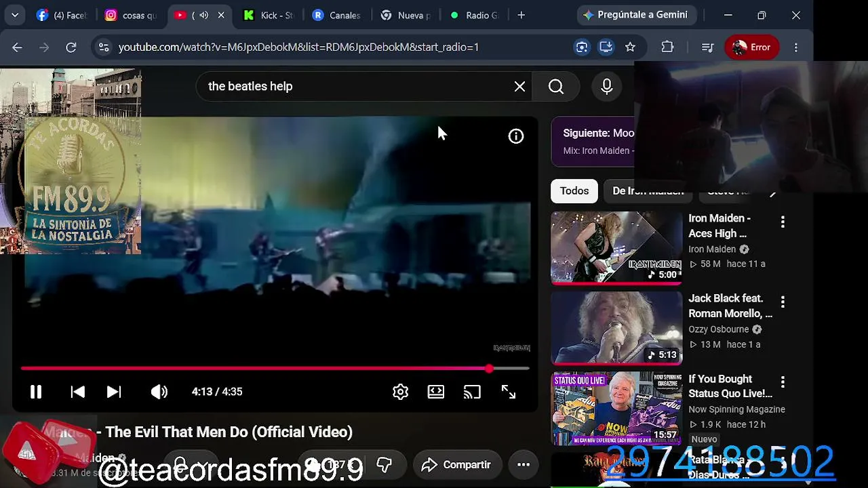The image size is (868, 488).
Task: Click 'The Evil That Men Do (Official Video)' title
Action: click(x=229, y=432)
